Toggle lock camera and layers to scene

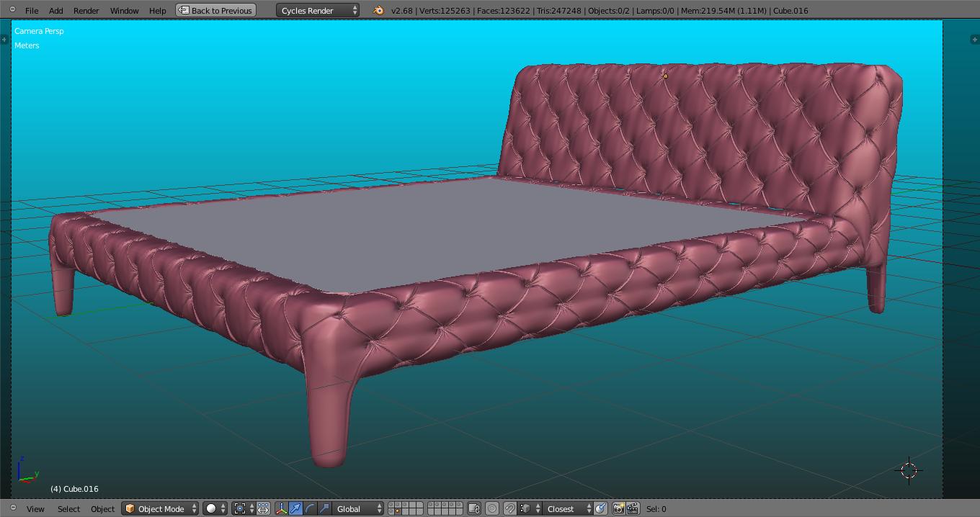click(x=474, y=508)
